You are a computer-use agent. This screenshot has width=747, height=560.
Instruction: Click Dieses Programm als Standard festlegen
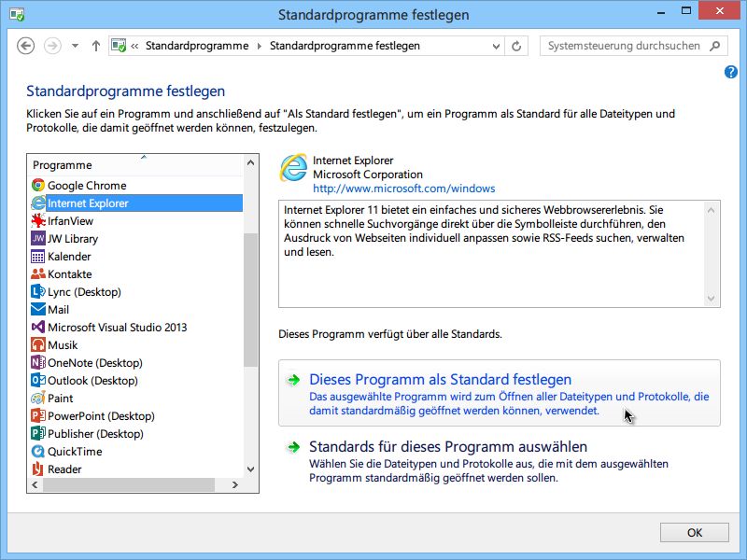click(x=500, y=393)
